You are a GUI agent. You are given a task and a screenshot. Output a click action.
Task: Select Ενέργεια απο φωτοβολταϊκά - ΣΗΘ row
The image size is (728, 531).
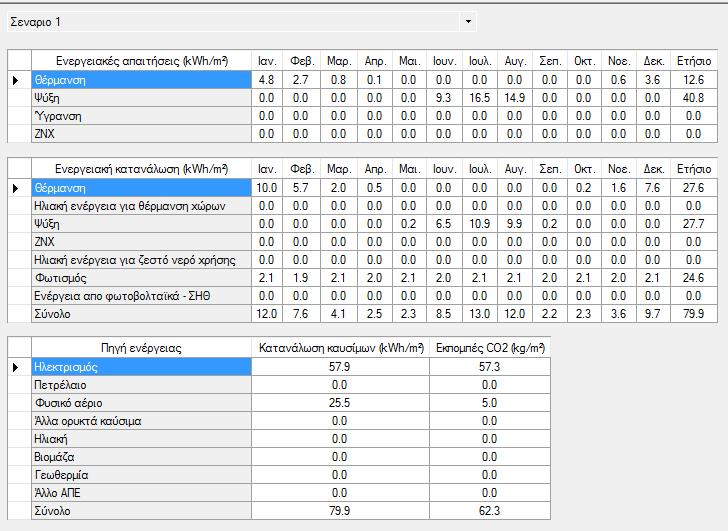tap(142, 296)
